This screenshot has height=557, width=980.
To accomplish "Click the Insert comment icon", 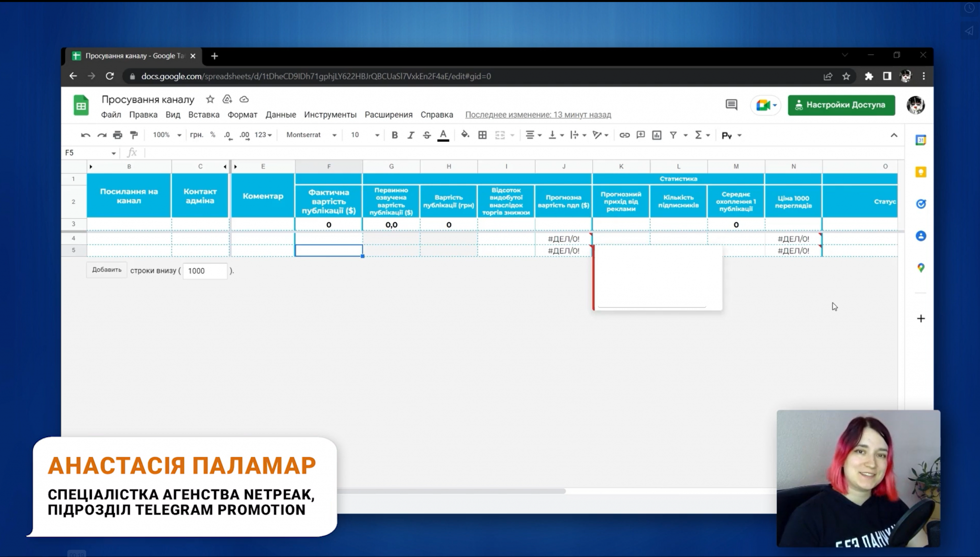I will [x=641, y=135].
